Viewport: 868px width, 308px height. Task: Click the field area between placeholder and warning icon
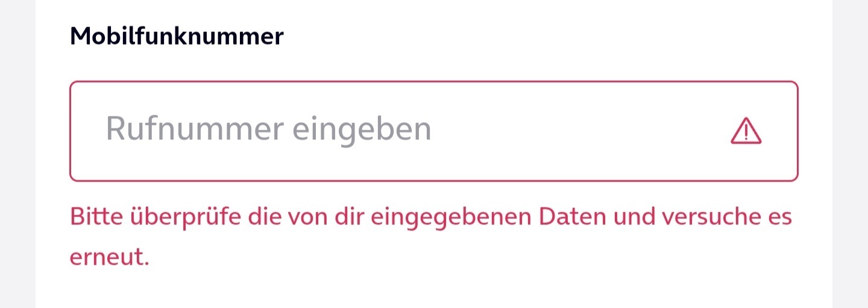click(579, 131)
